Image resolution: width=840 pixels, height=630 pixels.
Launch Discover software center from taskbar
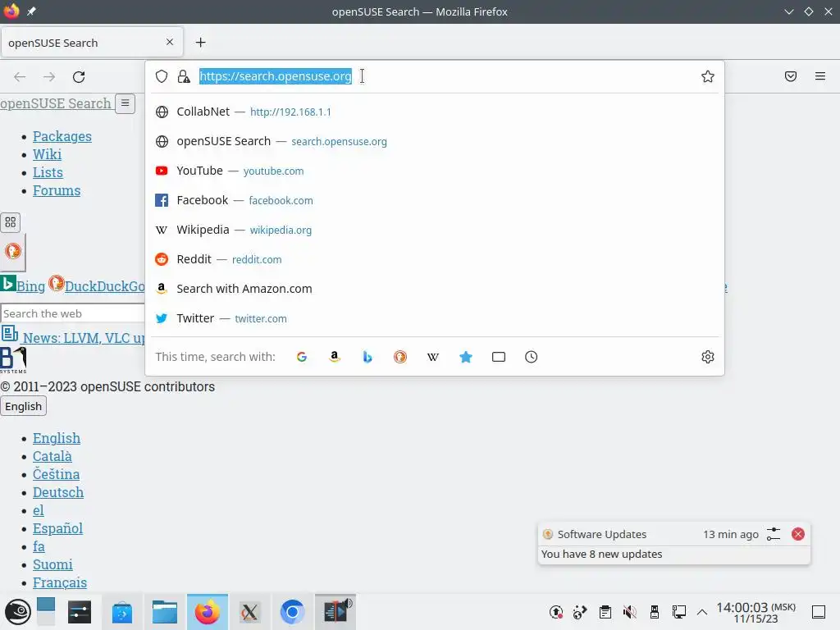tap(122, 612)
